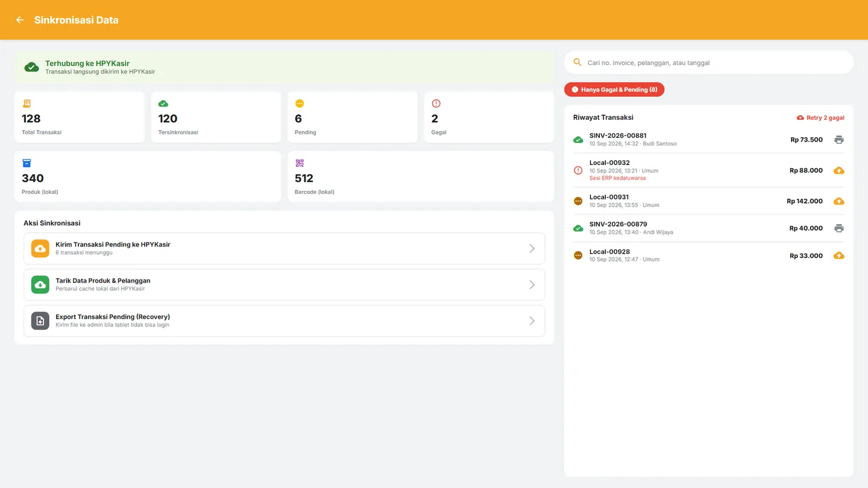Screen dimensions: 868x488
Task: Click the Rp 142.000 amount
Action: pyautogui.click(x=805, y=201)
